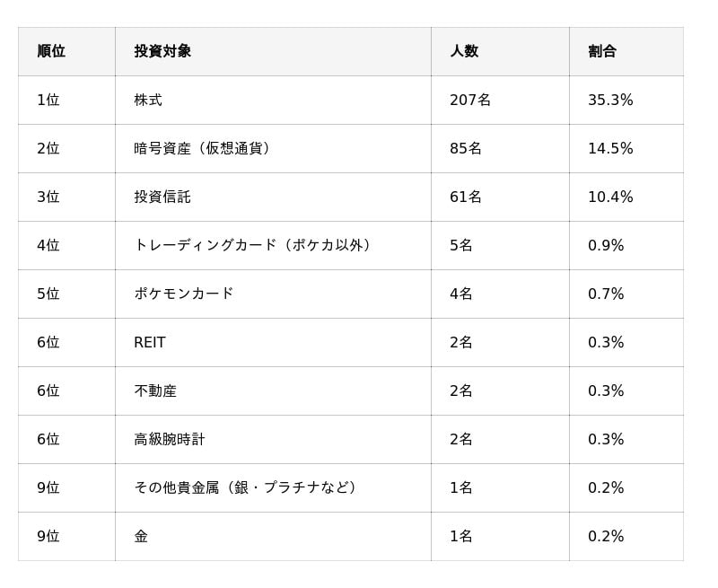The width and height of the screenshot is (718, 588).
Task: Select the REIT cell
Action: 150,342
